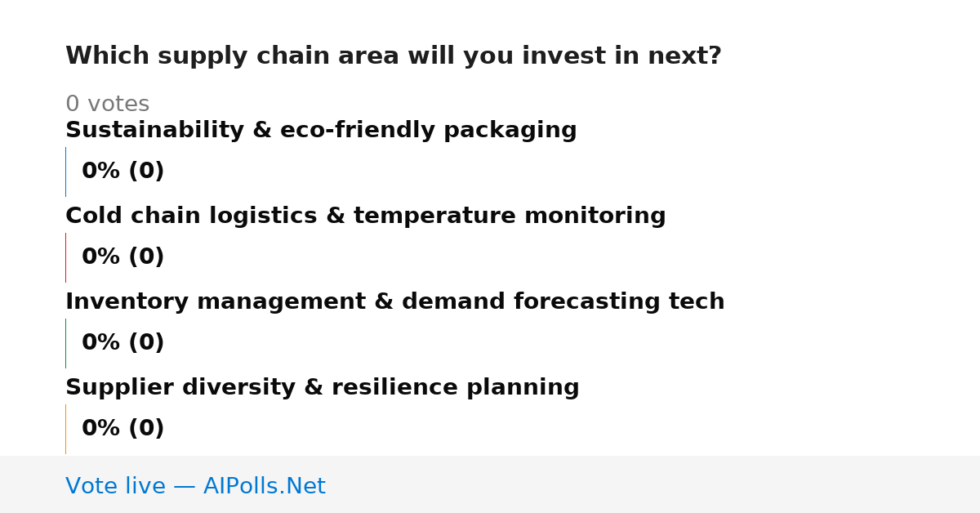This screenshot has height=513, width=980.
Task: Click the 0% (0) result below Cold chain
Action: point(123,257)
